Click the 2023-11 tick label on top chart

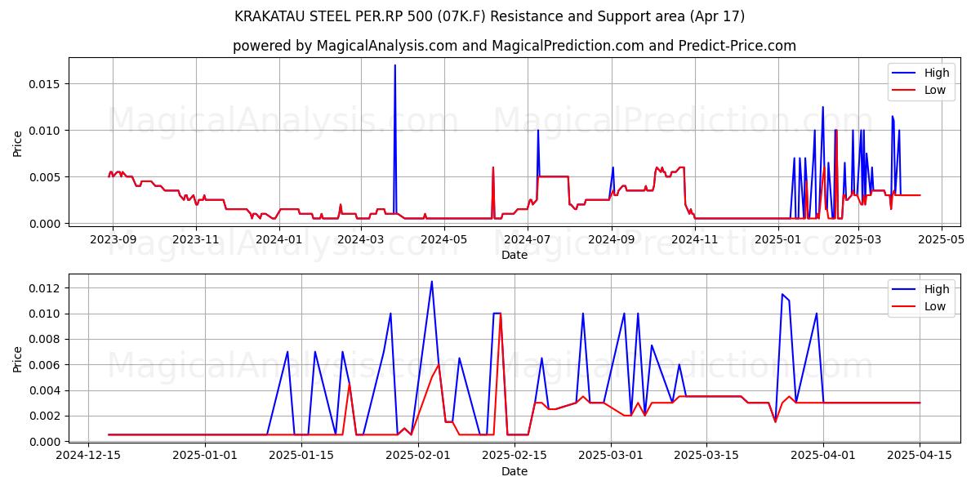(197, 239)
